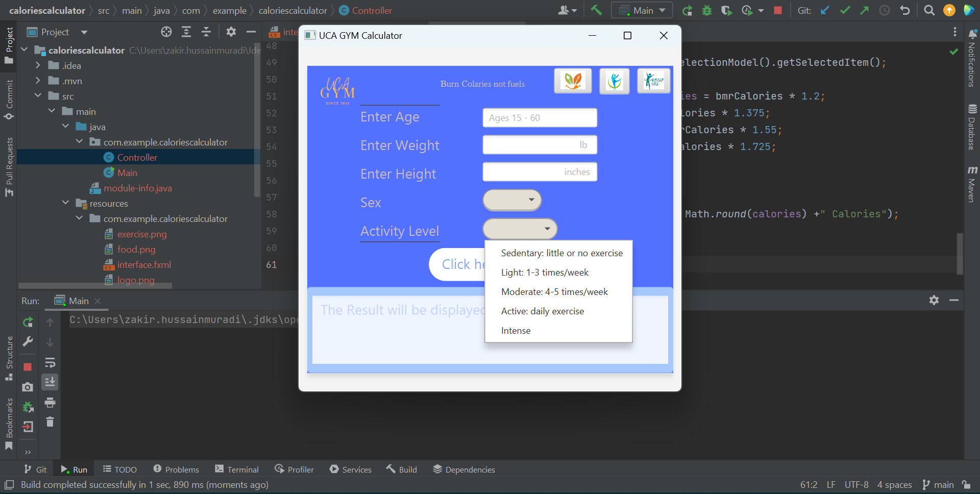Click the select opened file target icon
The width and height of the screenshot is (980, 494).
click(x=166, y=32)
